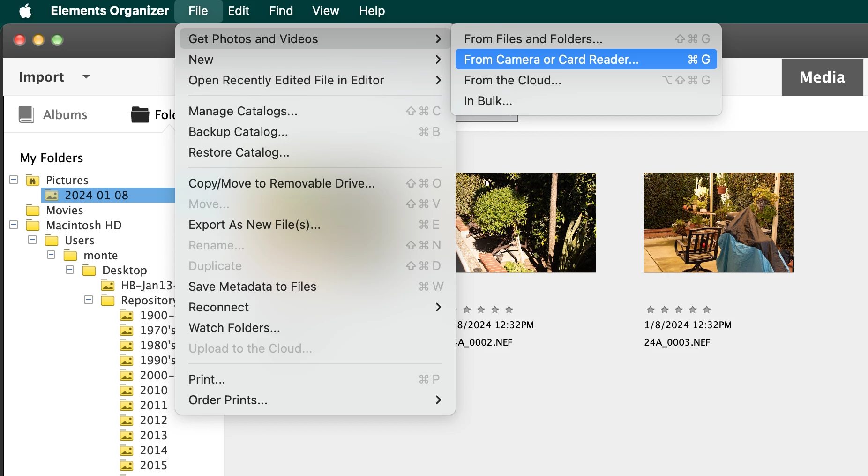Click the 24A_0003.NEF file name
The width and height of the screenshot is (868, 476).
[x=677, y=342]
